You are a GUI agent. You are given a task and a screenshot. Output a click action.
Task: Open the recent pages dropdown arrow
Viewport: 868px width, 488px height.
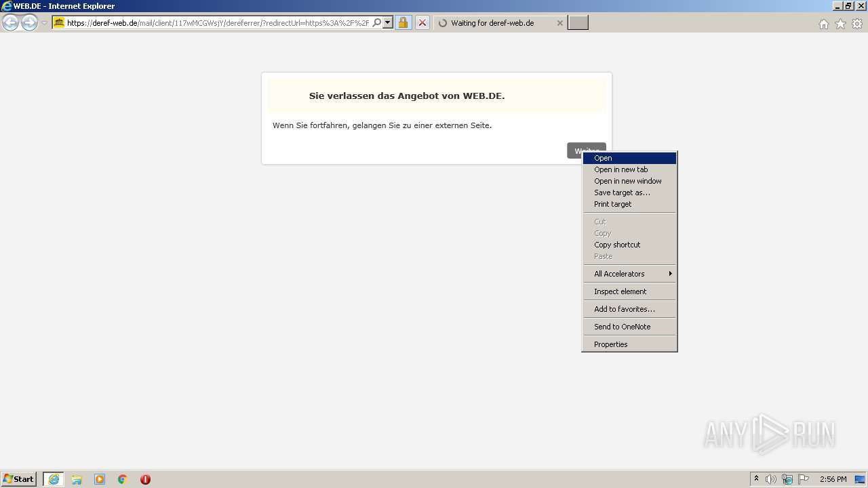tap(44, 23)
